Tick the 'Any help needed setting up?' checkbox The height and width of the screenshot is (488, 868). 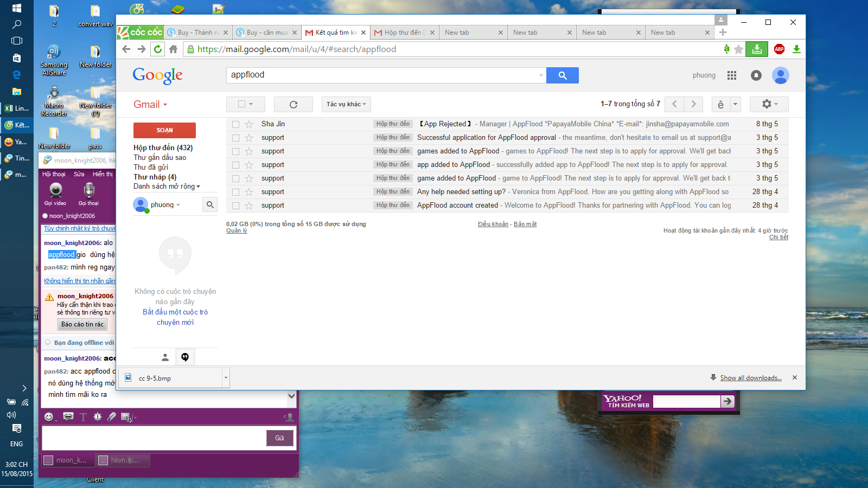click(x=235, y=192)
